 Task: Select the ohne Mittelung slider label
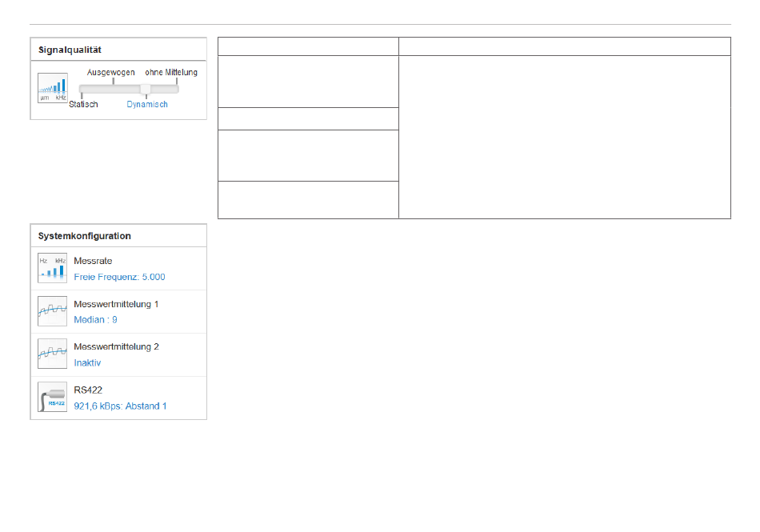point(171,72)
